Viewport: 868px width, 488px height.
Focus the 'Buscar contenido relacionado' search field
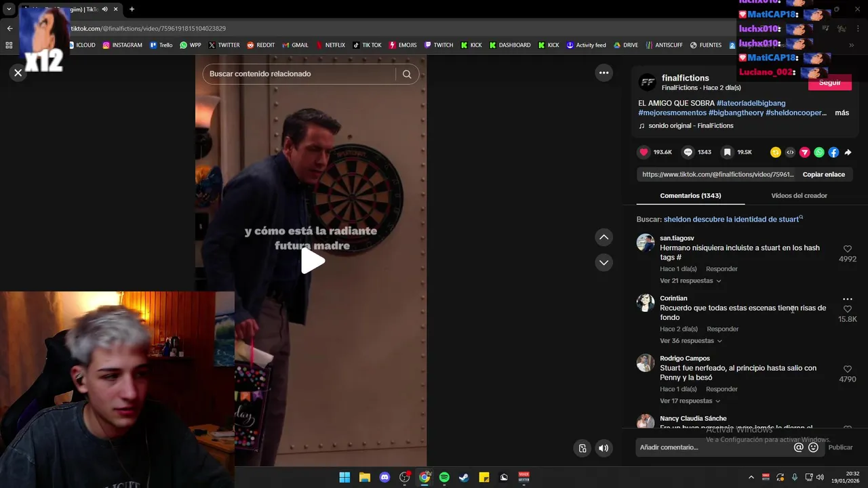coord(298,74)
